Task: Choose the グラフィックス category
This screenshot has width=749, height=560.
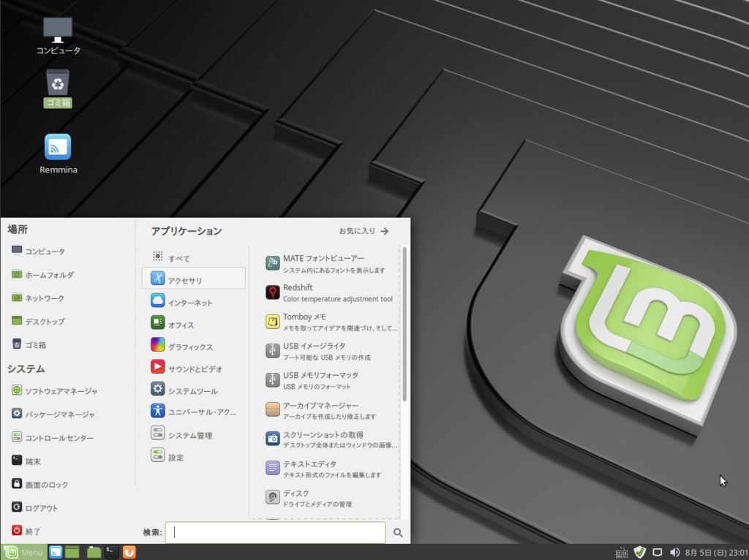Action: tap(193, 346)
